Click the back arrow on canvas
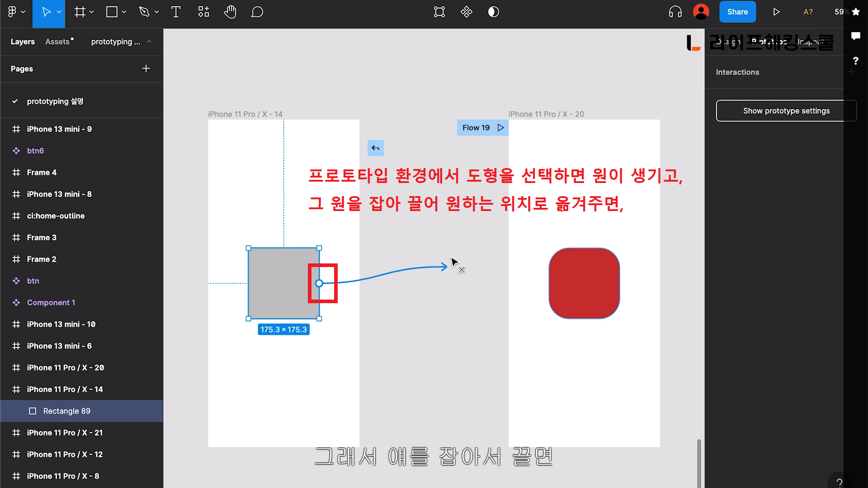This screenshot has width=868, height=488. [375, 148]
